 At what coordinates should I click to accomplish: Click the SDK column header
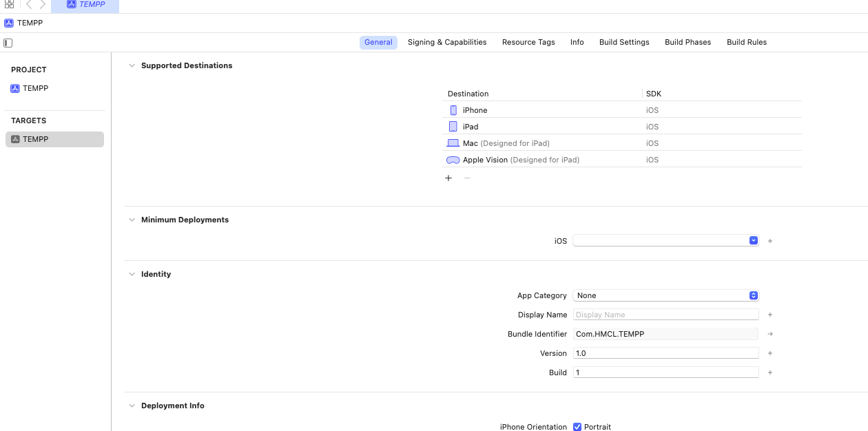click(x=654, y=94)
